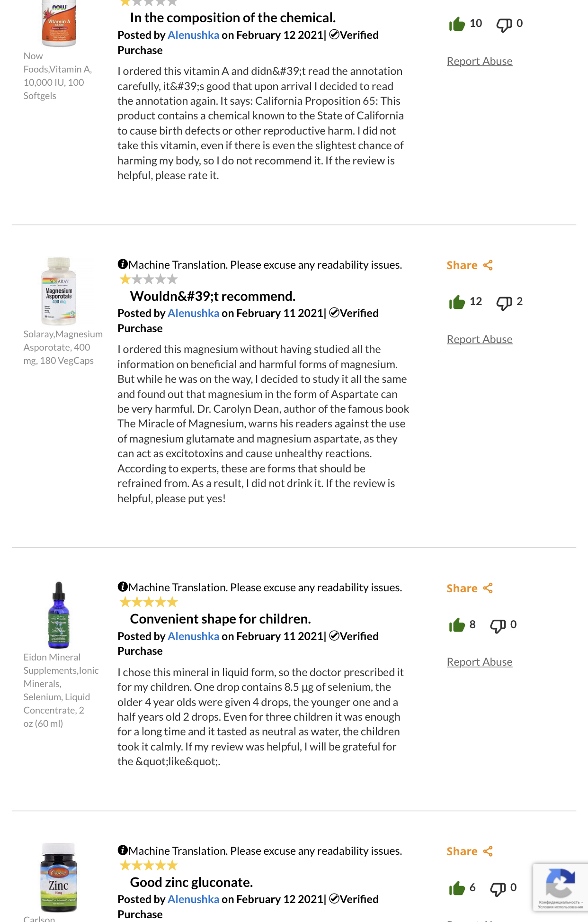588x922 pixels.
Task: Thumbs down the zinc gluconate review
Action: 498,889
